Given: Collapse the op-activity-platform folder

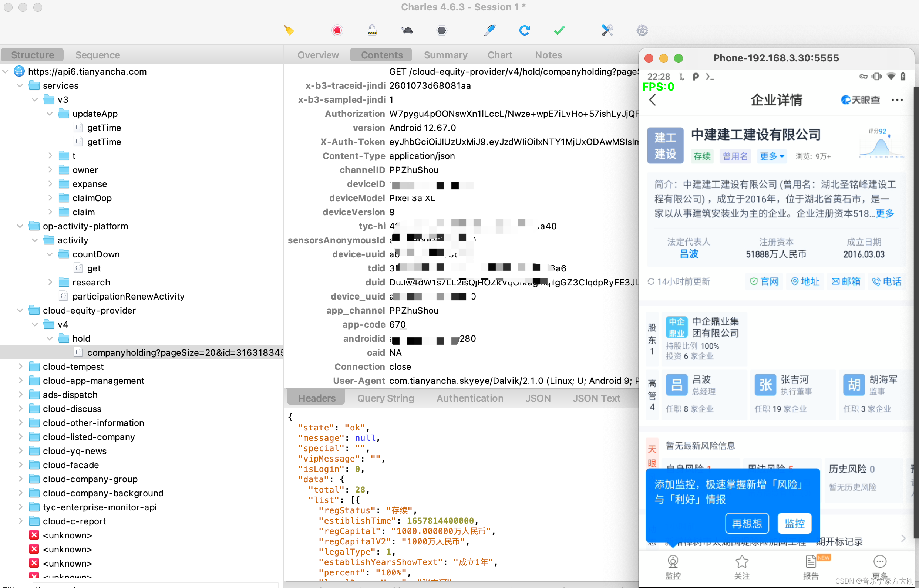Looking at the screenshot, I should pyautogui.click(x=20, y=226).
